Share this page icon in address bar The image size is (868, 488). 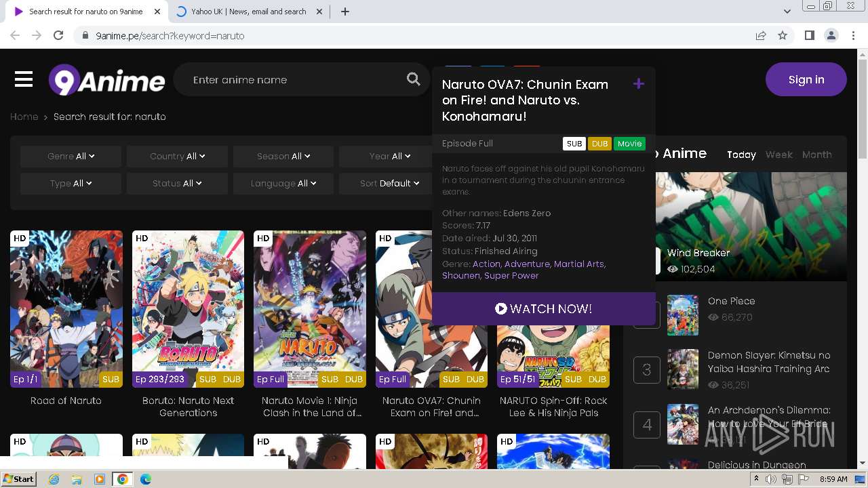click(x=761, y=35)
